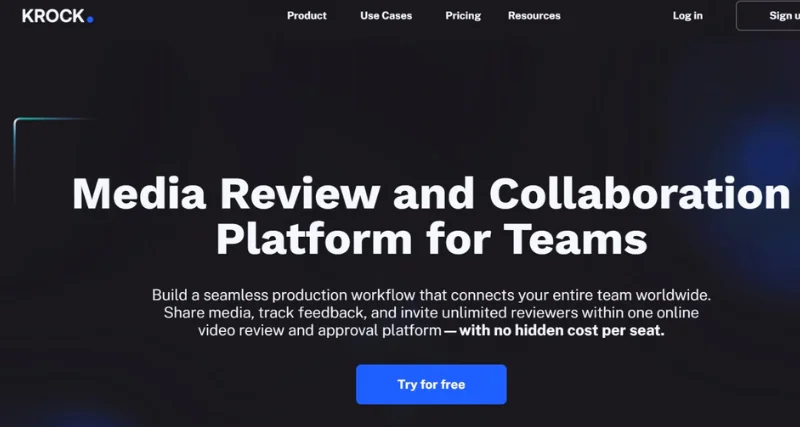Click the 'with no hidden cost per seat.' text
This screenshot has height=427, width=800.
point(562,331)
